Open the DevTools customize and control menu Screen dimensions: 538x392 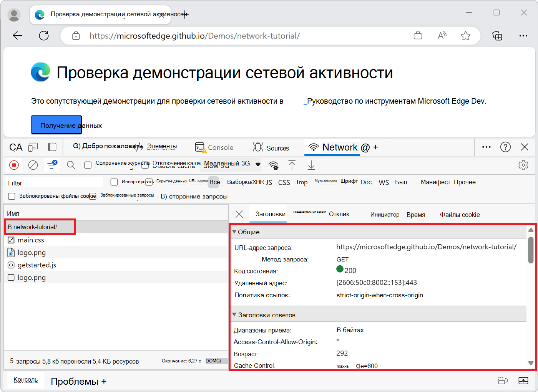(x=487, y=147)
